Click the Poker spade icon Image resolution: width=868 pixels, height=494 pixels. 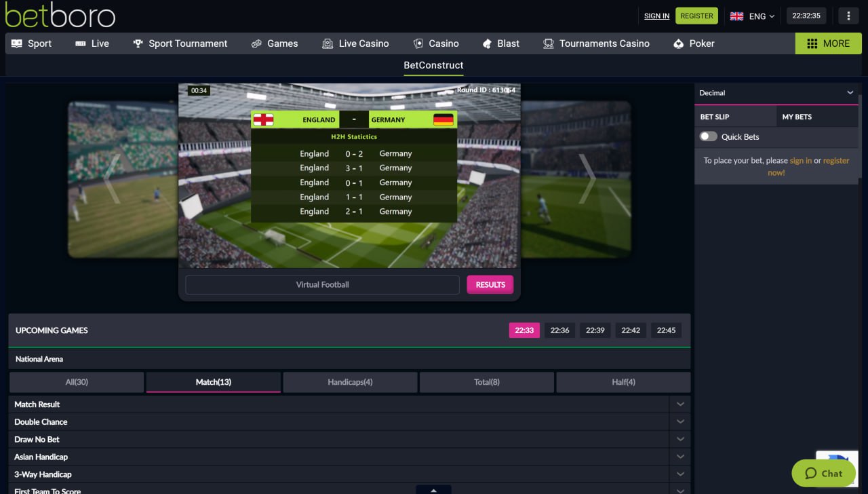[x=678, y=43]
